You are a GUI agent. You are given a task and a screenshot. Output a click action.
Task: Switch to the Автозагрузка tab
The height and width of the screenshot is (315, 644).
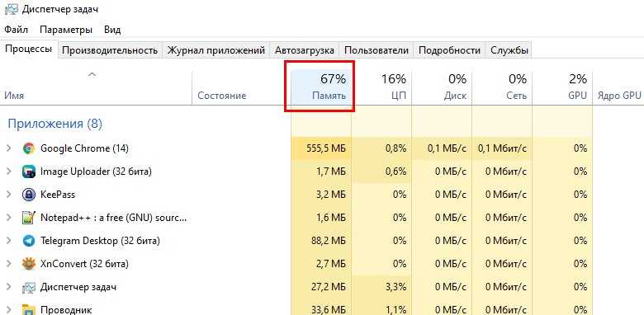click(x=305, y=50)
